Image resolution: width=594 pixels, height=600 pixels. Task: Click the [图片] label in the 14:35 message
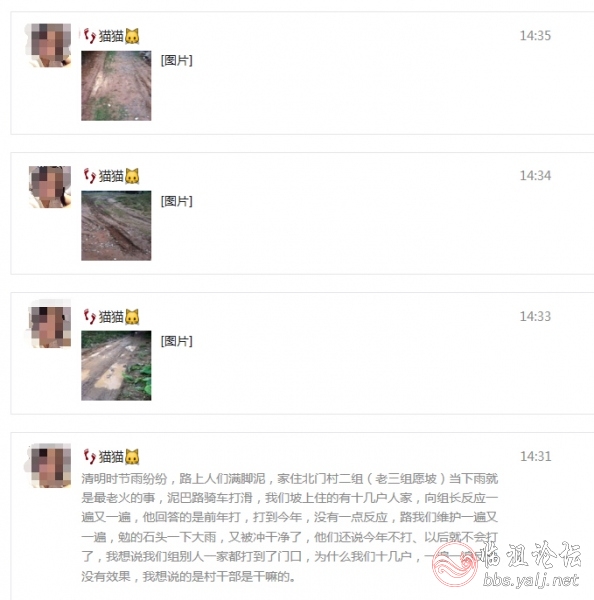[176, 60]
